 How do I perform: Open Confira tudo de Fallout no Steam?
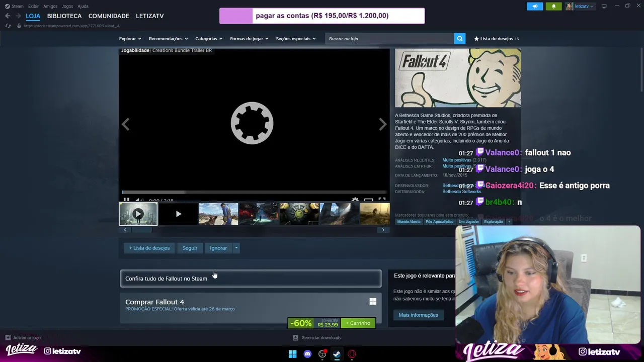coord(251,279)
